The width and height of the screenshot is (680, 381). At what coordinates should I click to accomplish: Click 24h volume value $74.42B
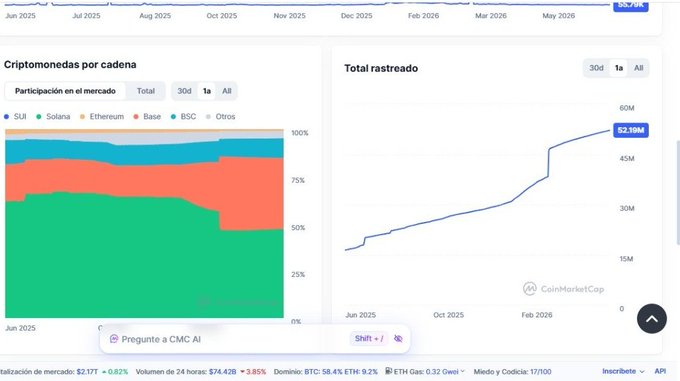[x=222, y=371]
